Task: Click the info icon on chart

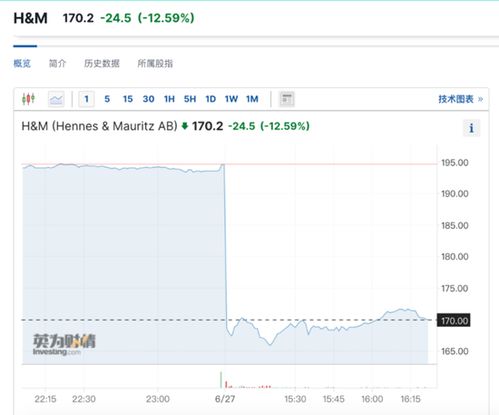Action: tap(471, 128)
